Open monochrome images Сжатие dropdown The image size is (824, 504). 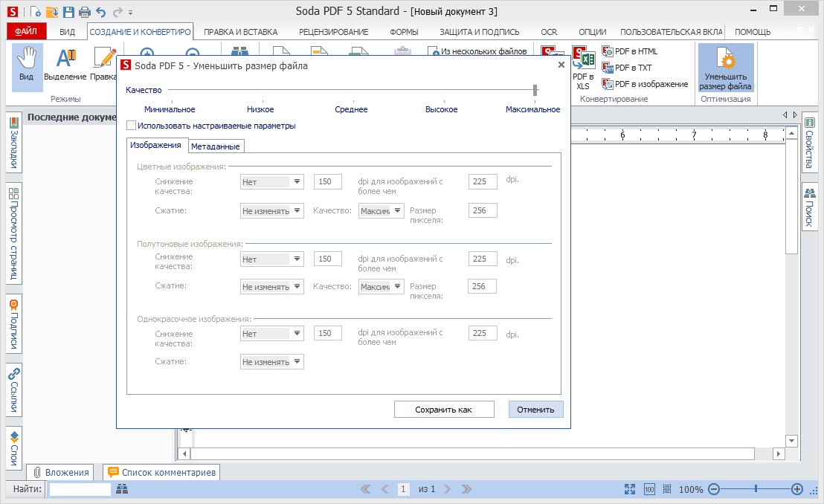click(271, 361)
